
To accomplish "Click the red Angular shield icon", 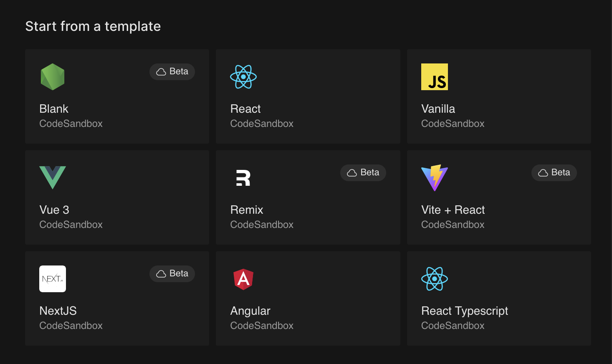I will point(243,279).
